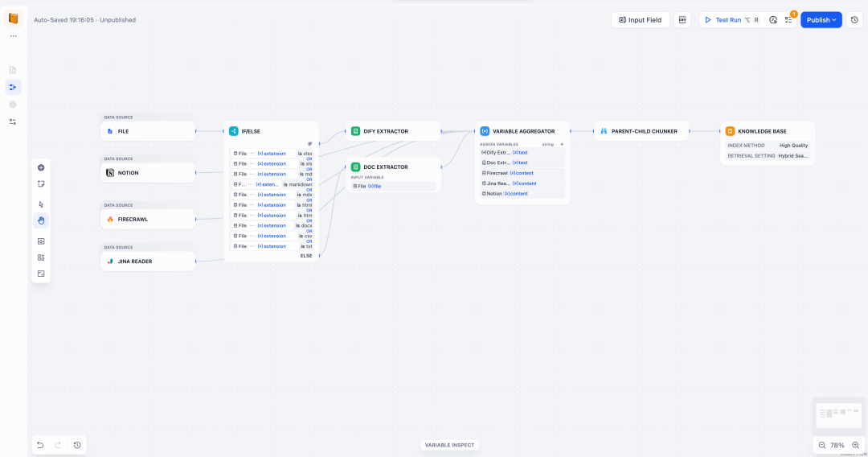Click the Export image icon in canvas toolbar
This screenshot has height=457, width=868.
coord(41,241)
